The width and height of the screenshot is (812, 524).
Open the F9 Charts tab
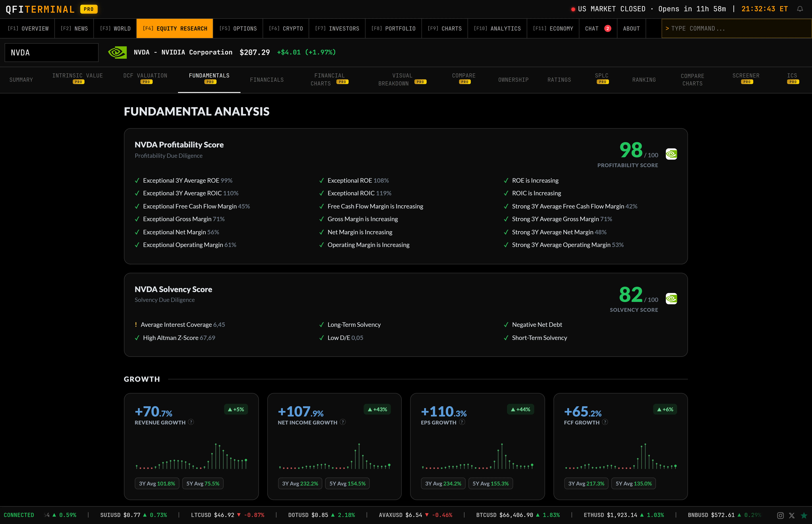coord(445,29)
